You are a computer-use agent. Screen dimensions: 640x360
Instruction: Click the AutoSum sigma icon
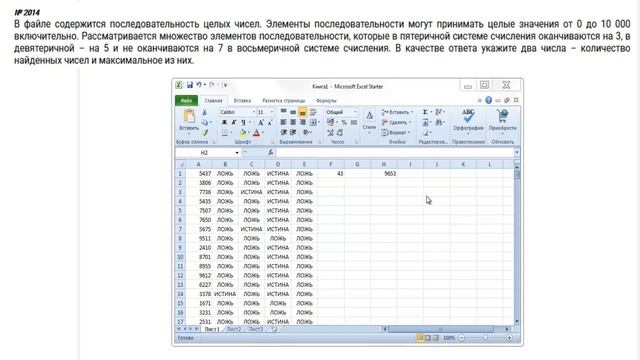pyautogui.click(x=425, y=112)
